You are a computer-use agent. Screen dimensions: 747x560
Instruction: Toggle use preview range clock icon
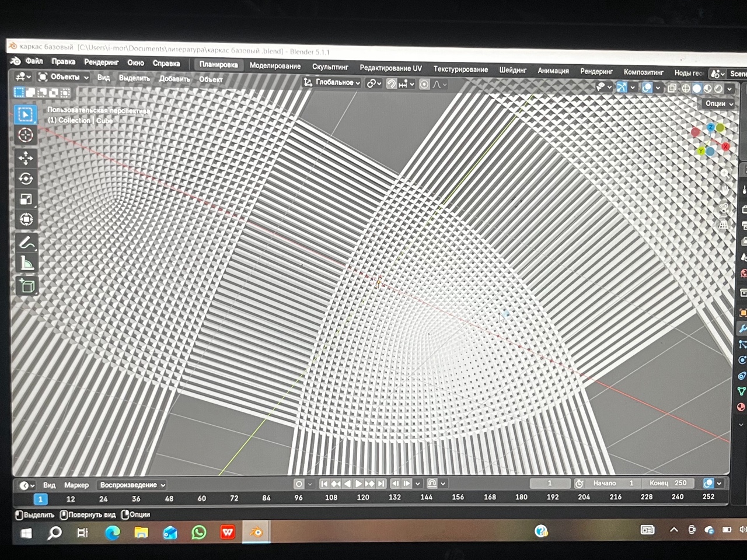pos(579,483)
